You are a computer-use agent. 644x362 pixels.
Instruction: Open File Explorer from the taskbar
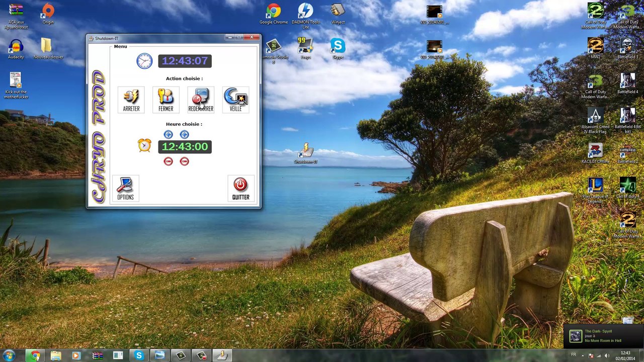(55, 355)
